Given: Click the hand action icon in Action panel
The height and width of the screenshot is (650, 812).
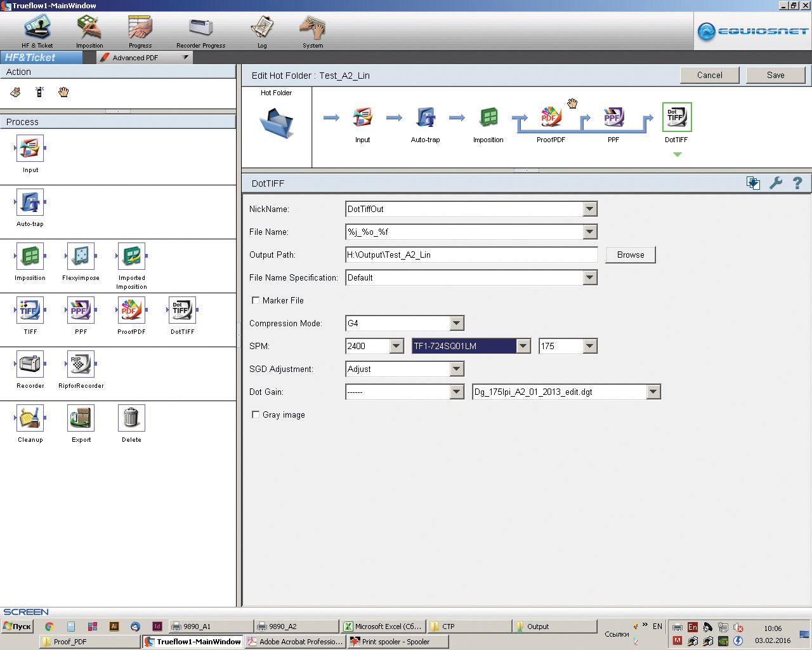Looking at the screenshot, I should [63, 93].
